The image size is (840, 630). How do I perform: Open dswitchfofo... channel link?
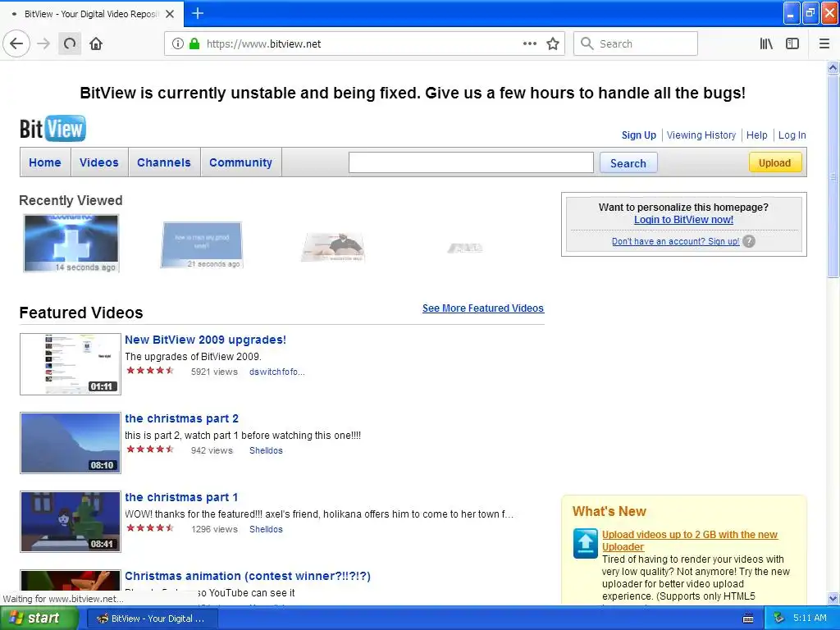[277, 372]
